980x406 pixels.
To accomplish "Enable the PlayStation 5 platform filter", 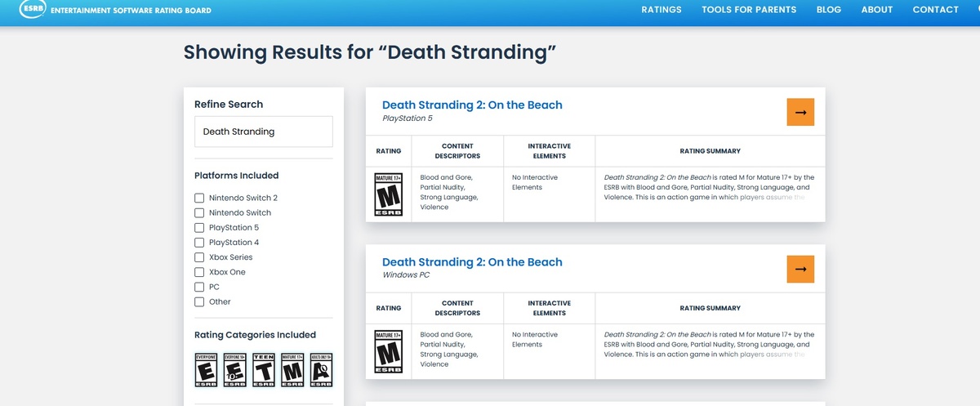I will pos(199,227).
